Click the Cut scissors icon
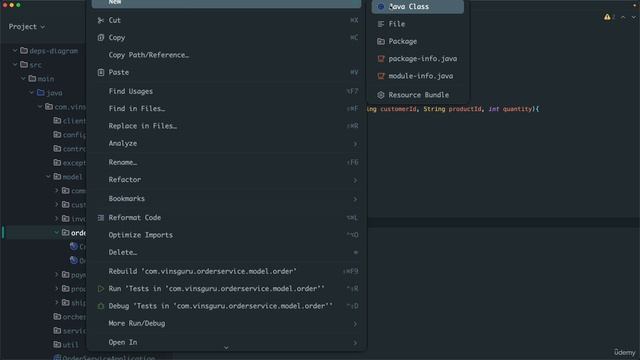The image size is (640, 360). click(101, 20)
